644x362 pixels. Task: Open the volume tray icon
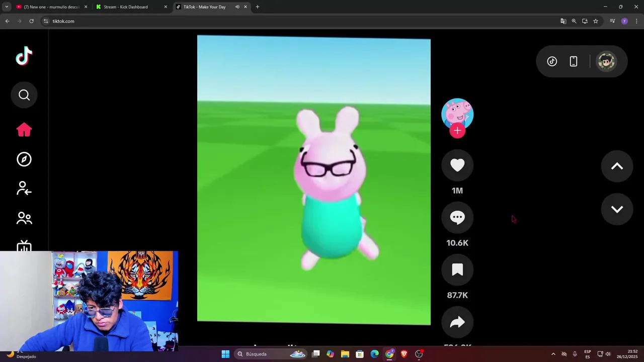[x=608, y=354]
